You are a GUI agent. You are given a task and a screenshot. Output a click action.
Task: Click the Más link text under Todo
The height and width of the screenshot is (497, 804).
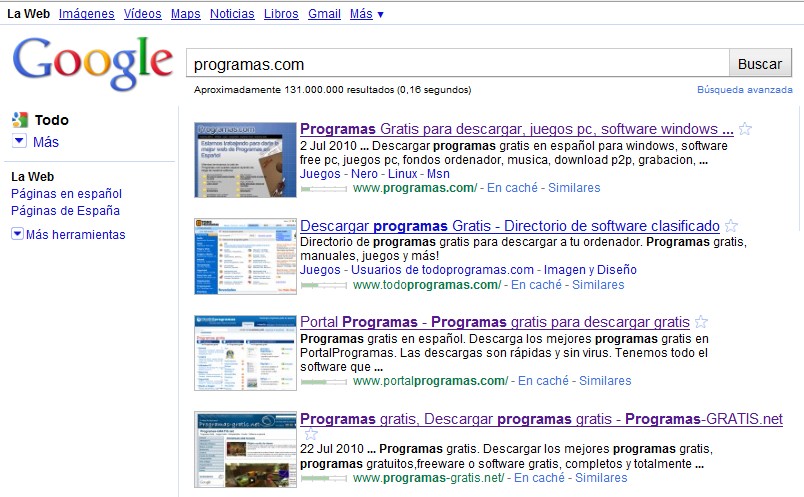46,142
